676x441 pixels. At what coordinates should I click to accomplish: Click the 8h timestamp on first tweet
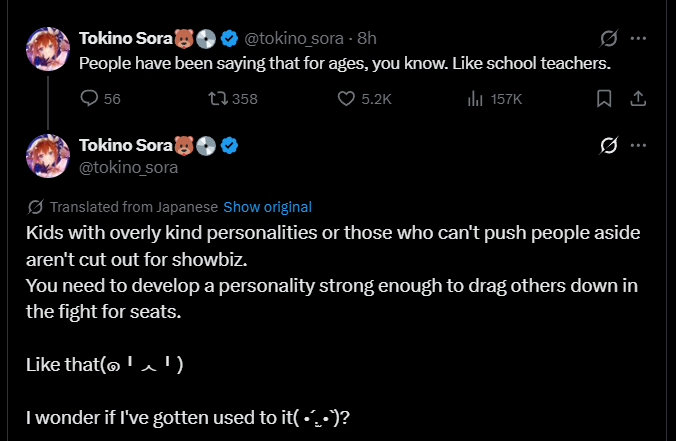(x=365, y=39)
